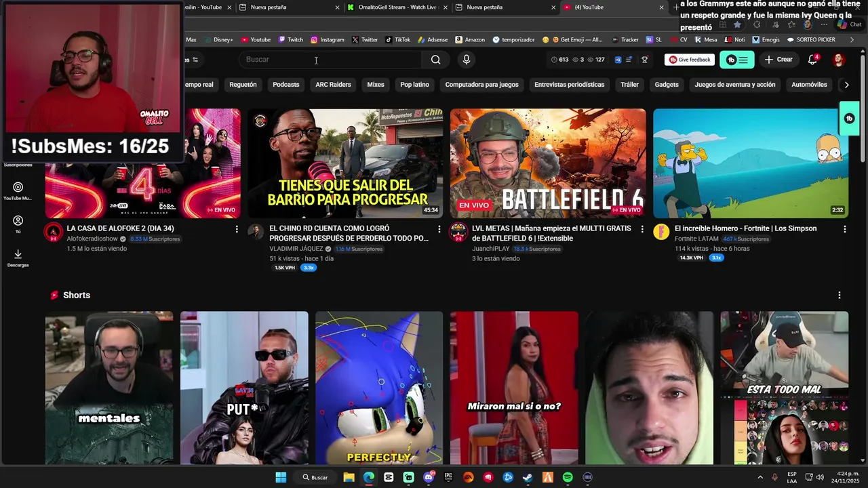Image resolution: width=868 pixels, height=488 pixels.
Task: Open Amazon bookmark in bookmarks bar
Action: point(470,40)
